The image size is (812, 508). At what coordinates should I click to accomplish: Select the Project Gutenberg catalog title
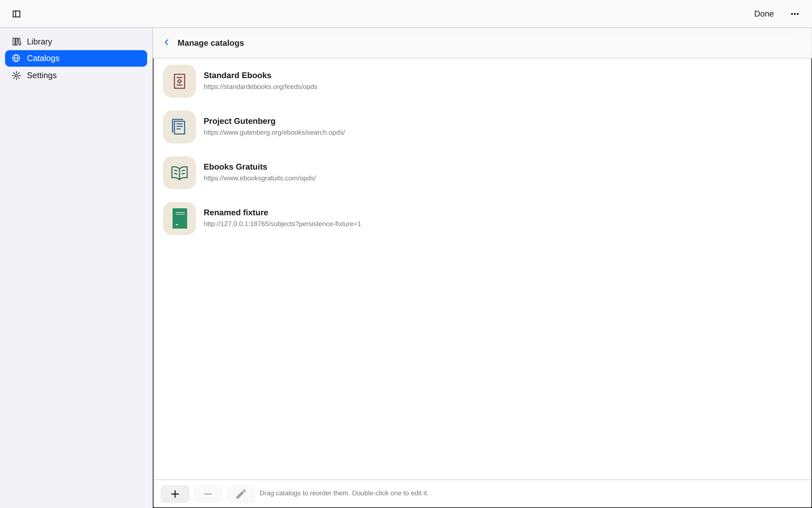point(239,121)
